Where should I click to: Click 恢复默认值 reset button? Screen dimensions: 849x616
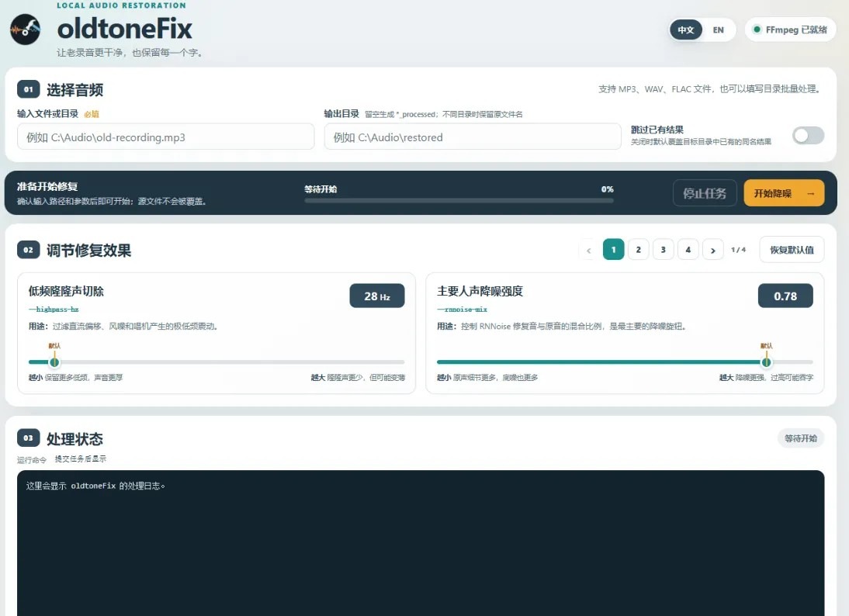click(792, 250)
